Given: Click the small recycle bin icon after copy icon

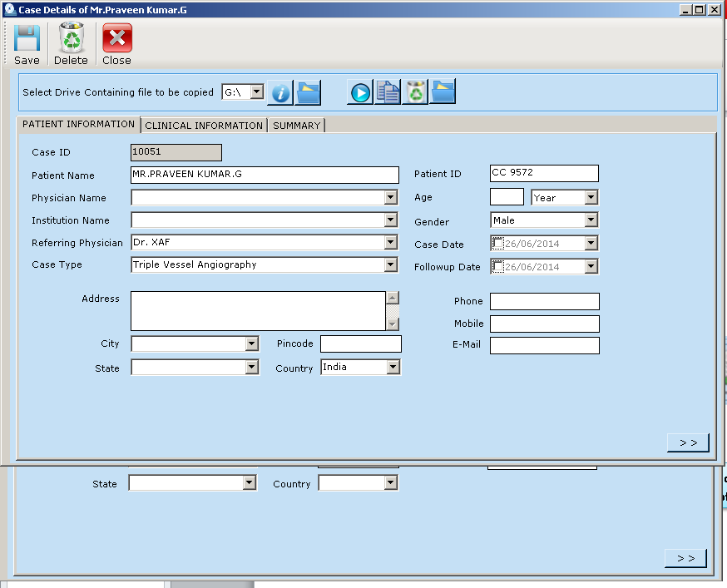Looking at the screenshot, I should [415, 92].
